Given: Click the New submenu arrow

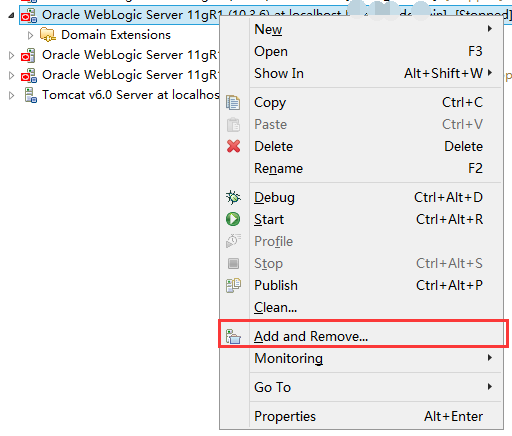Looking at the screenshot, I should [x=490, y=29].
